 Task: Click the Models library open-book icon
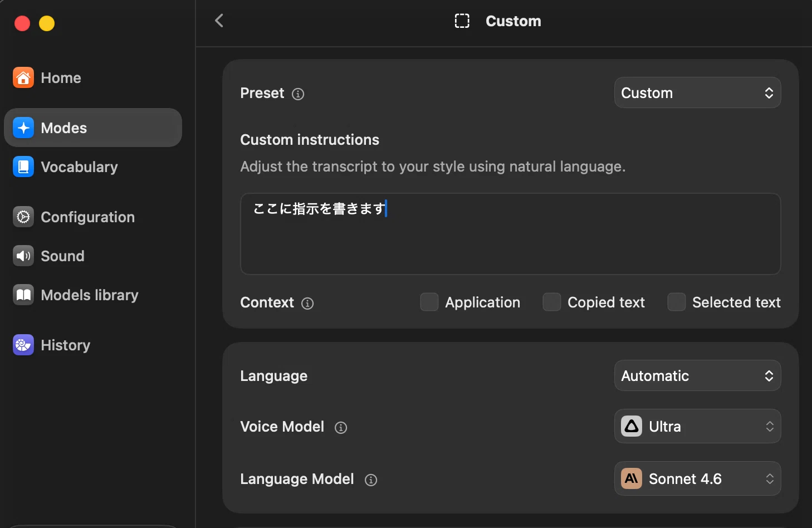23,295
